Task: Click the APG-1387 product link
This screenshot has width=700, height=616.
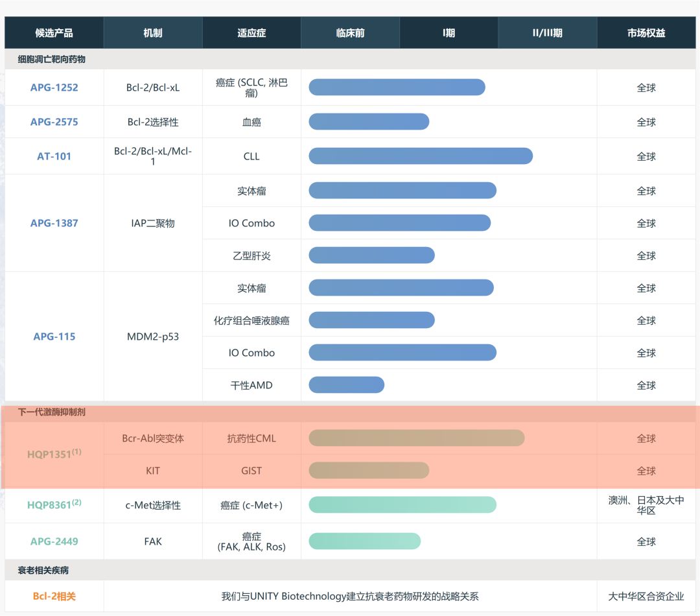Action: point(53,223)
